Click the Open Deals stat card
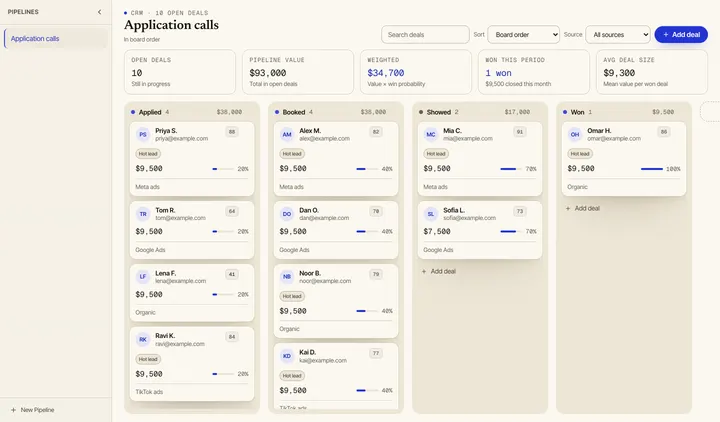Screen dimensions: 720x422 pos(180,72)
